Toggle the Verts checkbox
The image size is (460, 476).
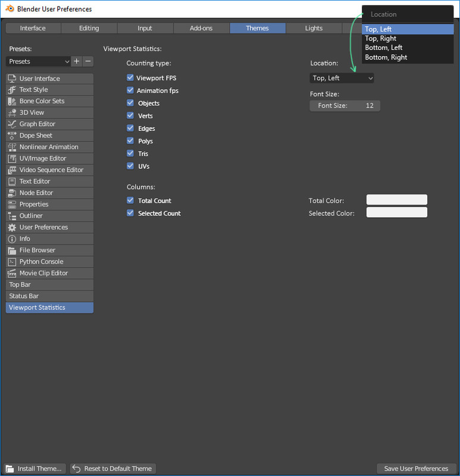click(130, 115)
